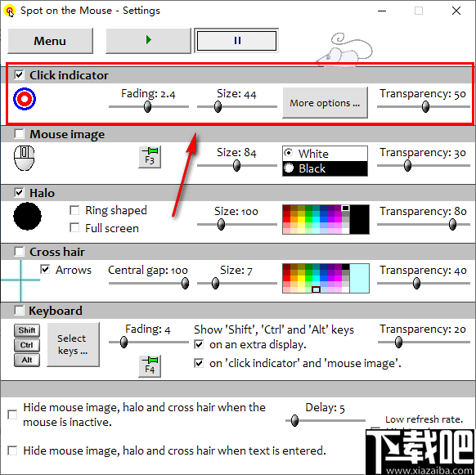Adjust the Click indicator Fading slider
The height and width of the screenshot is (475, 476).
coord(147,107)
